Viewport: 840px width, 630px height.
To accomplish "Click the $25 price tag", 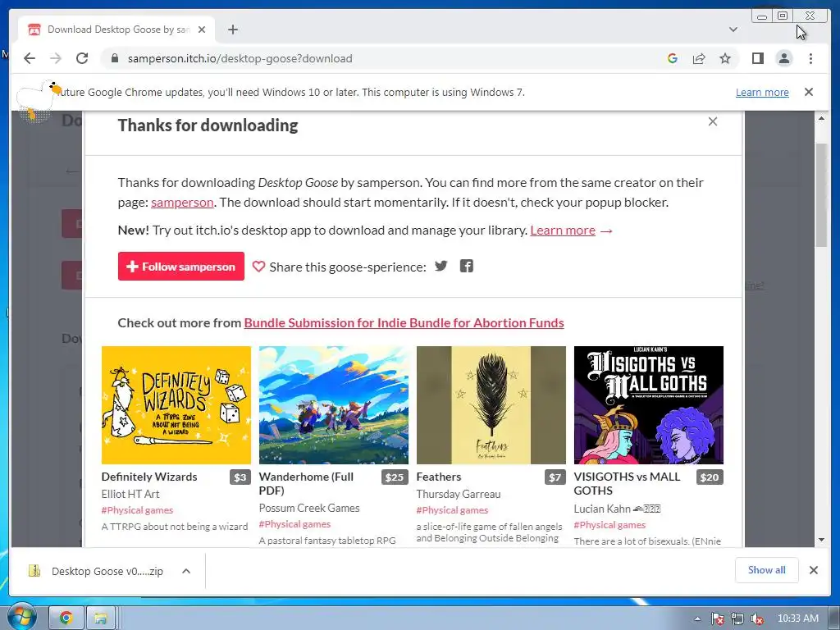I will [x=395, y=477].
